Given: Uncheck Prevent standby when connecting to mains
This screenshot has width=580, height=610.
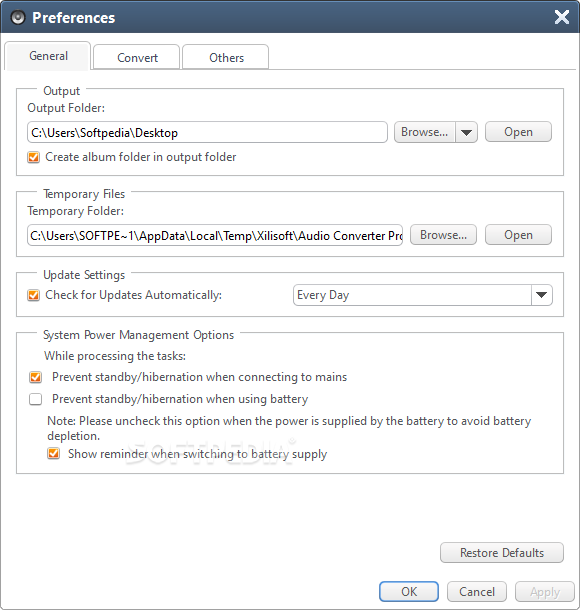Looking at the screenshot, I should point(35,377).
